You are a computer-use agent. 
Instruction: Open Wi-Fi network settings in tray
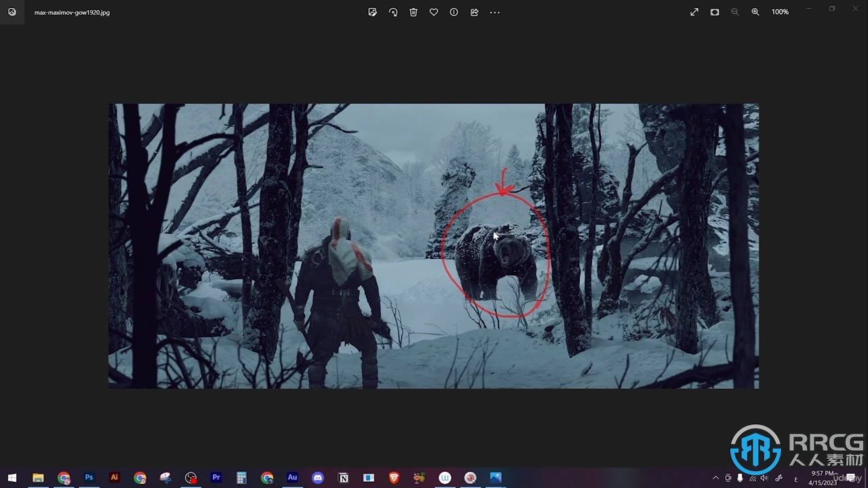[752, 478]
